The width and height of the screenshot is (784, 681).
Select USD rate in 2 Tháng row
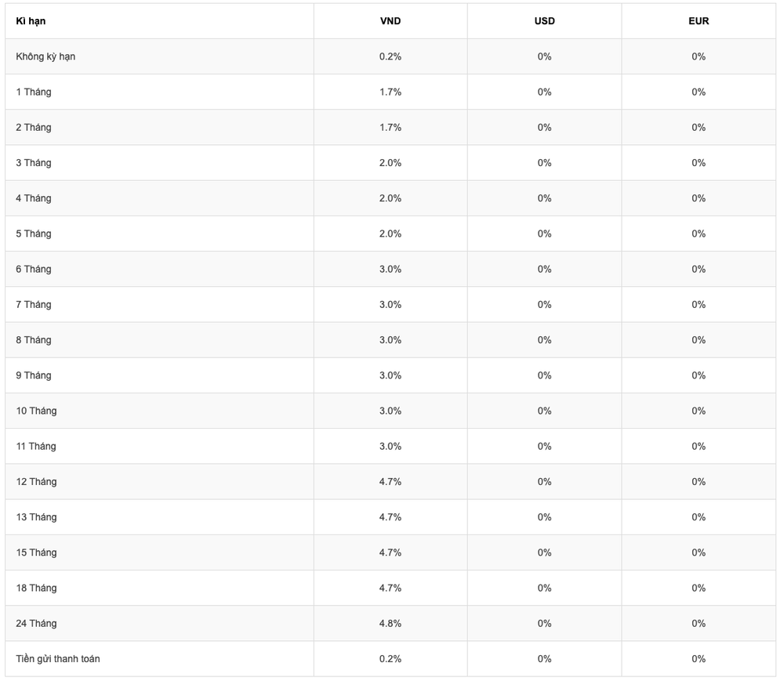pyautogui.click(x=544, y=127)
